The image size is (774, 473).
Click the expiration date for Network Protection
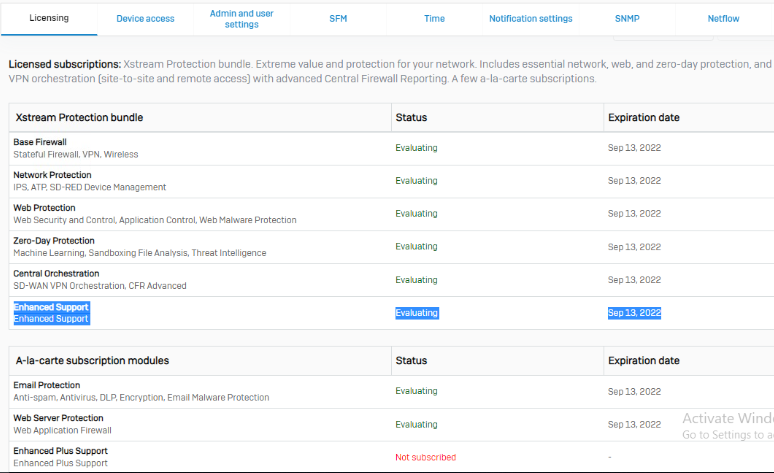pyautogui.click(x=634, y=181)
